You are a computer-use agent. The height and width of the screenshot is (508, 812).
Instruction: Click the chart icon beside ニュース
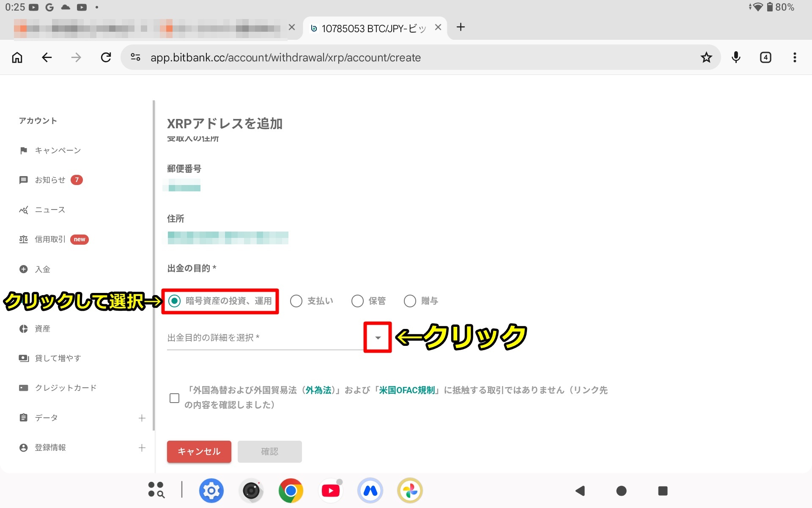pos(24,210)
